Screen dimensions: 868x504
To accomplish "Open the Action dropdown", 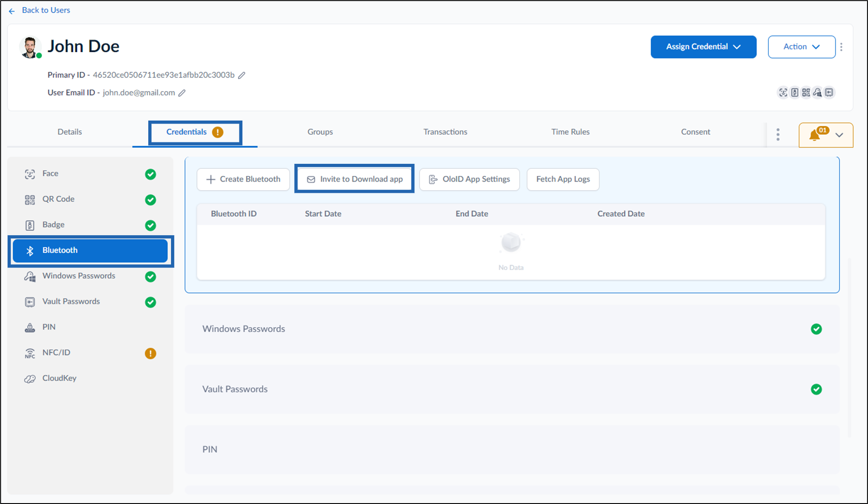I will (x=801, y=47).
